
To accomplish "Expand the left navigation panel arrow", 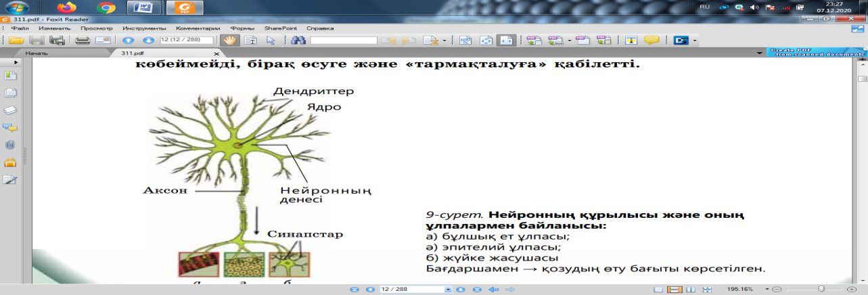I will click(16, 62).
